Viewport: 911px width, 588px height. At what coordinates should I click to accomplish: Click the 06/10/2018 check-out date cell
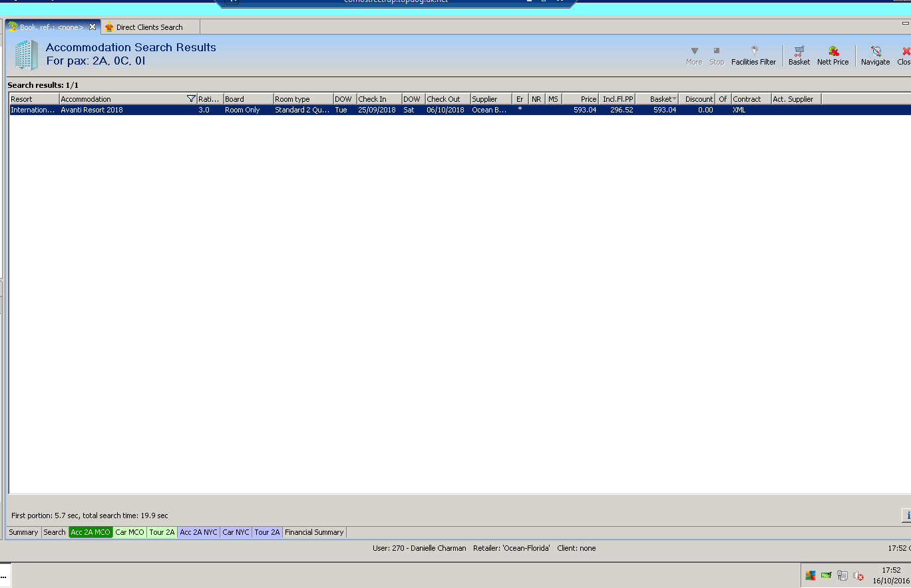pyautogui.click(x=448, y=110)
